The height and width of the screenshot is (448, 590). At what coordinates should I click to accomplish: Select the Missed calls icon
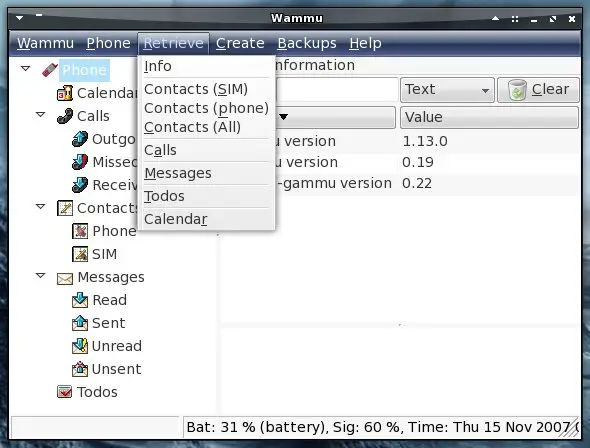pos(80,162)
